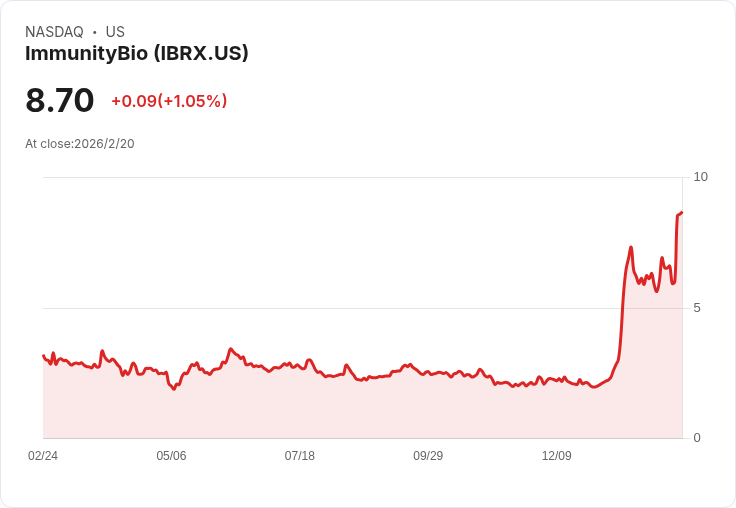Click the 8.70 stock price
Screen dimensions: 736x508
pyautogui.click(x=60, y=100)
